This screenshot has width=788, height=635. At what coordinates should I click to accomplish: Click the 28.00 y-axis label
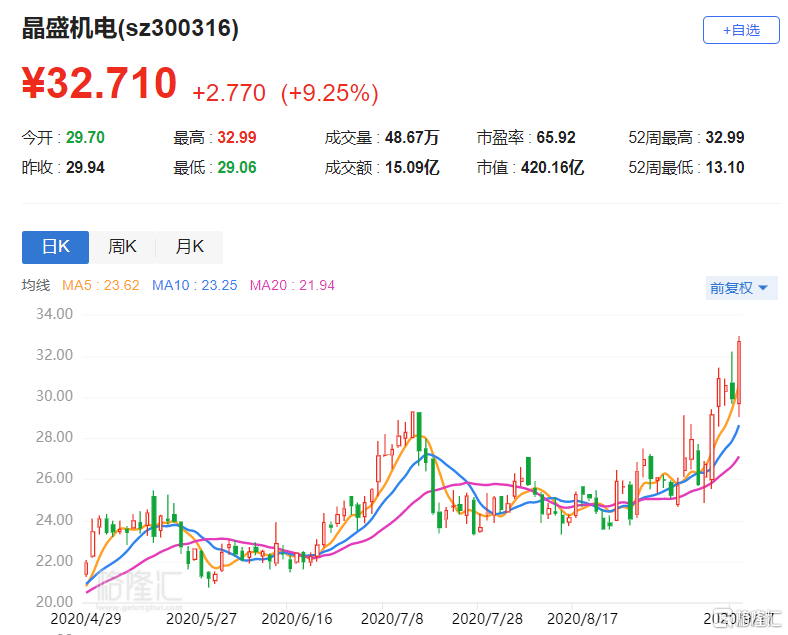54,437
